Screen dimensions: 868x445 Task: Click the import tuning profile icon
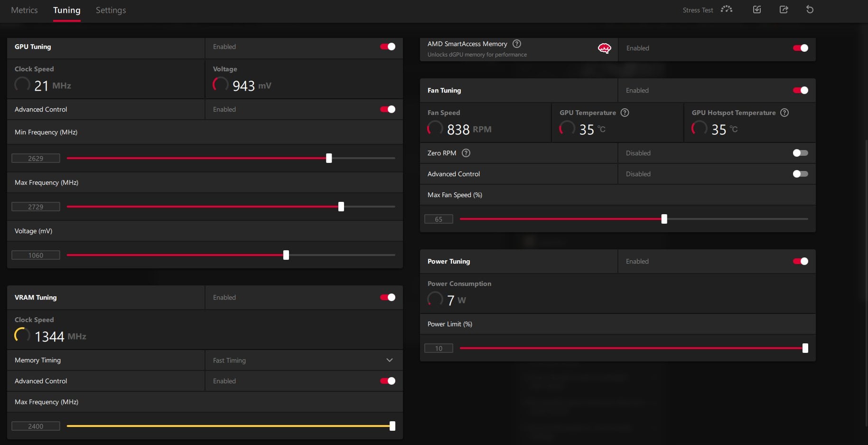pos(757,9)
